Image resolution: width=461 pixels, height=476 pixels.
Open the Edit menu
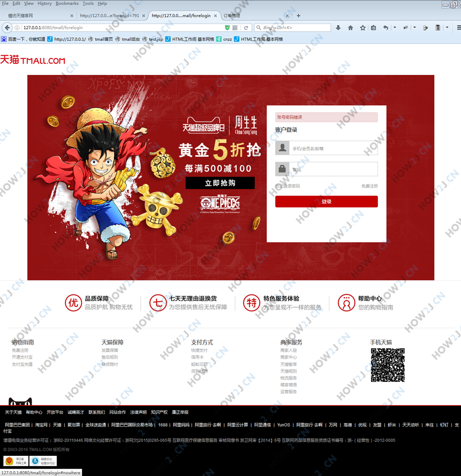coord(16,3)
